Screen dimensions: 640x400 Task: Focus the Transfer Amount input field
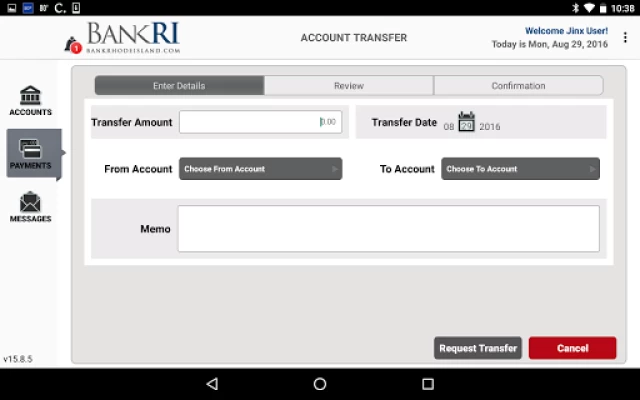260,122
